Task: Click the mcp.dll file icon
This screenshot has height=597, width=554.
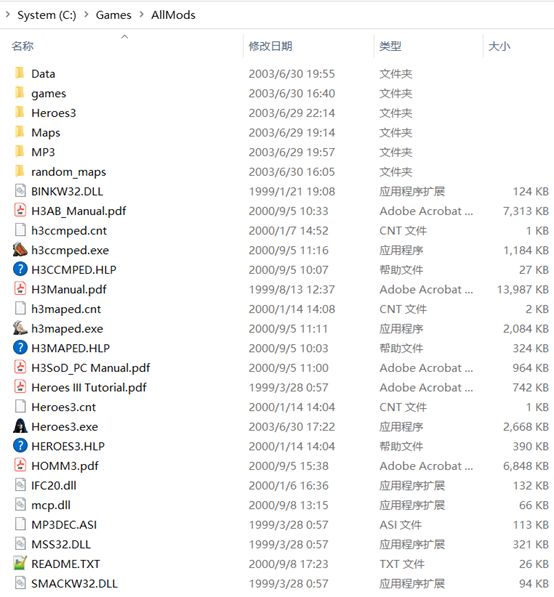Action: coord(20,504)
